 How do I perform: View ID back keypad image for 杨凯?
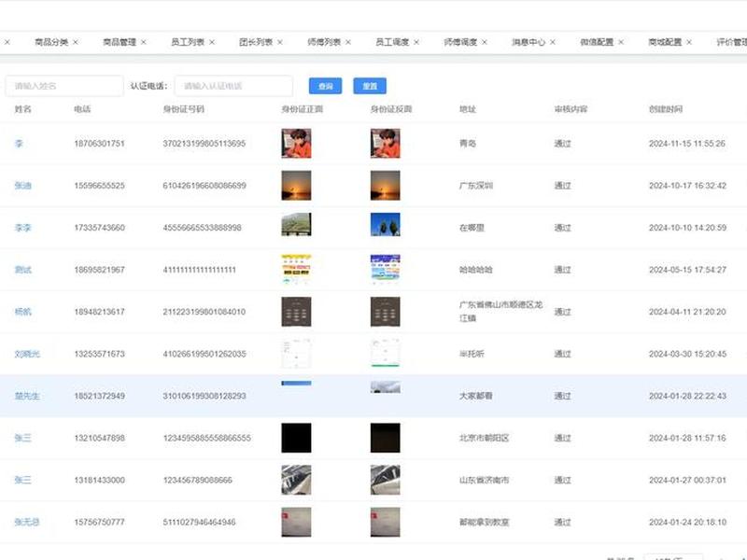(386, 312)
